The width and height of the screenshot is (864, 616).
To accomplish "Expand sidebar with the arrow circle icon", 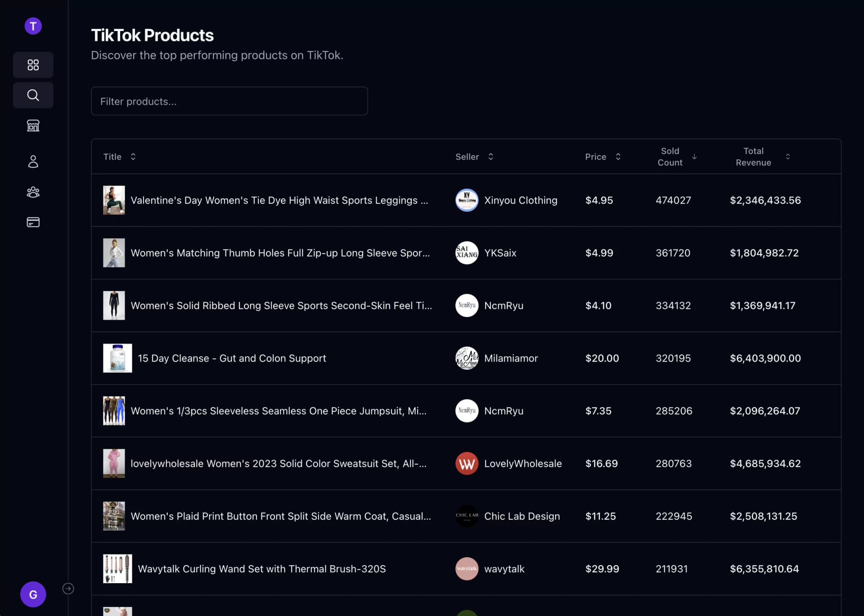I will [x=68, y=589].
